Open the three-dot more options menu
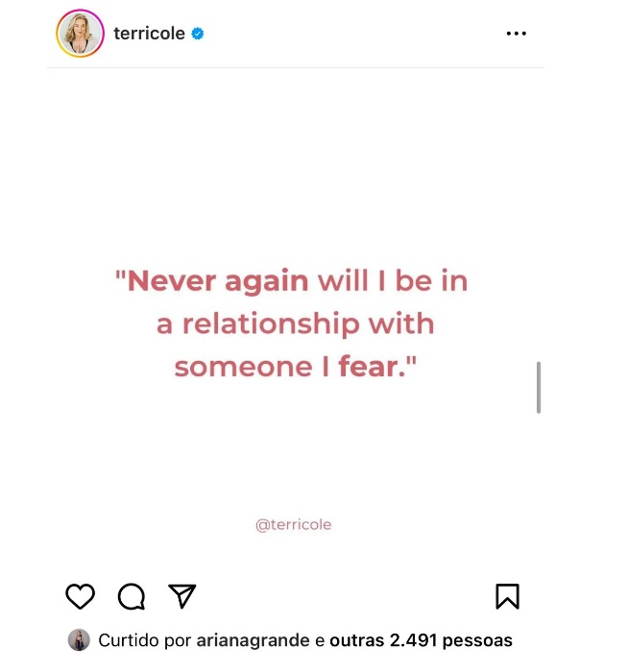628x672 pixels. pyautogui.click(x=516, y=34)
